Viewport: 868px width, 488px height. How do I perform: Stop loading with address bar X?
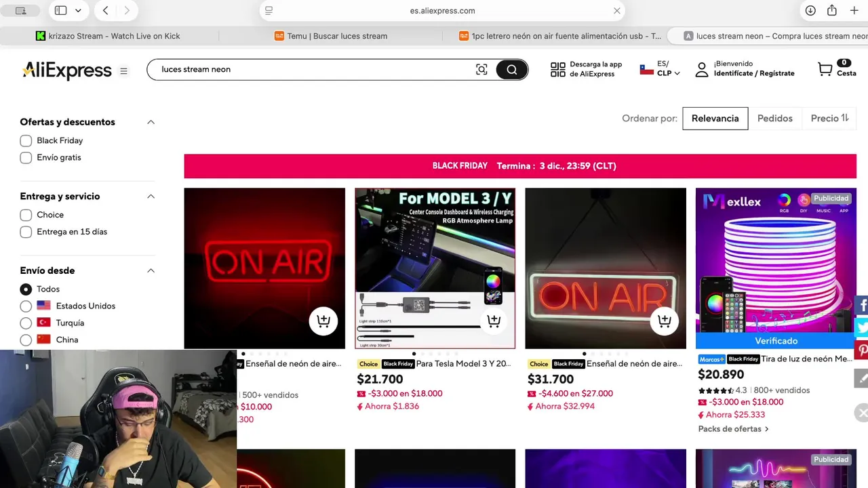(616, 11)
